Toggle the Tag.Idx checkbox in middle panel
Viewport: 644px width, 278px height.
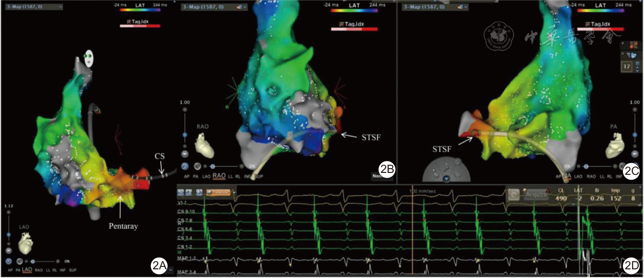[x=341, y=24]
